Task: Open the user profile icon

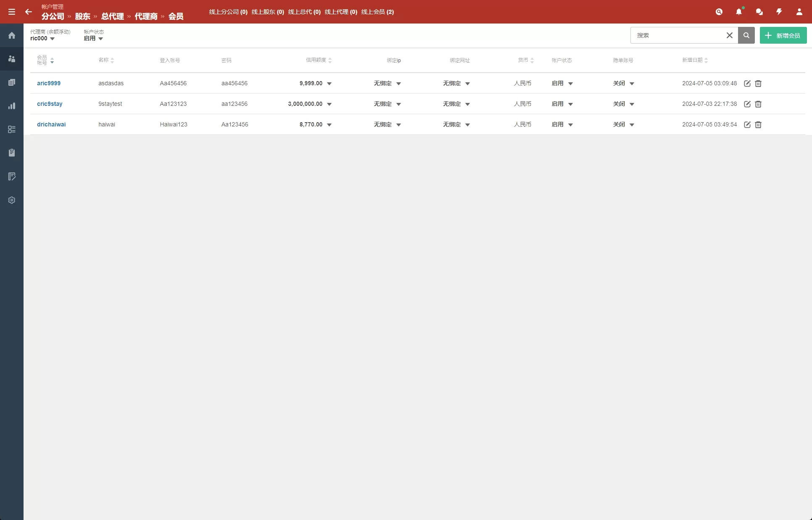Action: 799,12
